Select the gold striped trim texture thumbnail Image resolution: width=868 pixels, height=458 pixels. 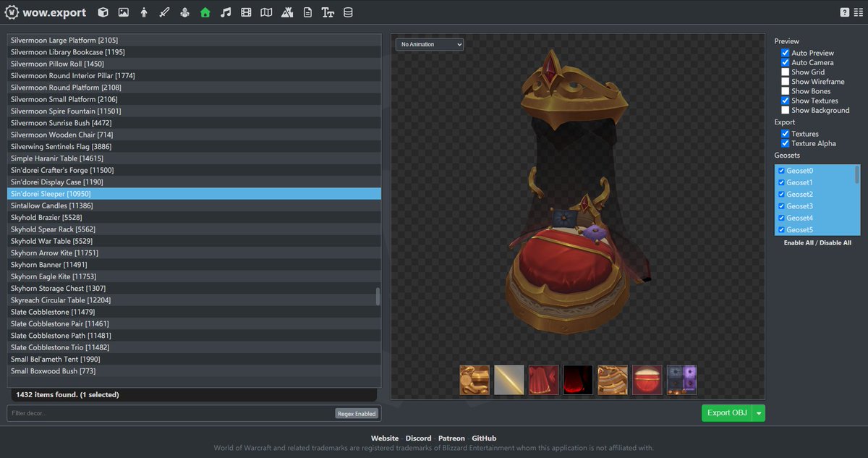(x=613, y=380)
